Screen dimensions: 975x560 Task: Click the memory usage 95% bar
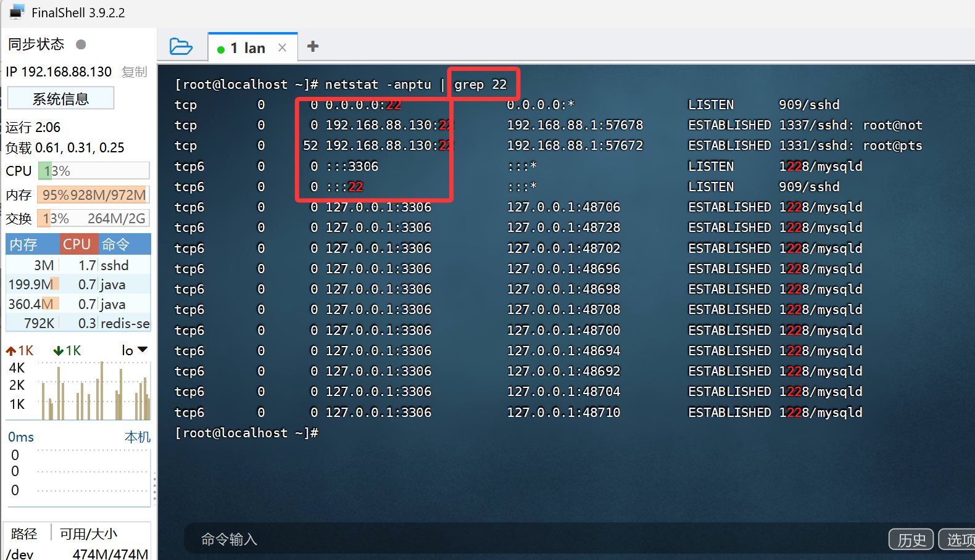coord(94,195)
